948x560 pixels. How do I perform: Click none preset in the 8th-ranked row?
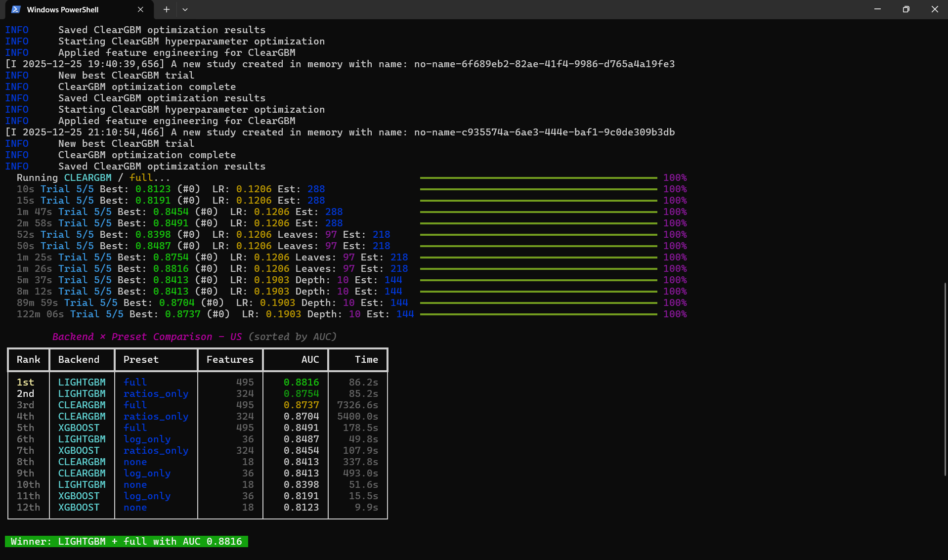point(135,462)
